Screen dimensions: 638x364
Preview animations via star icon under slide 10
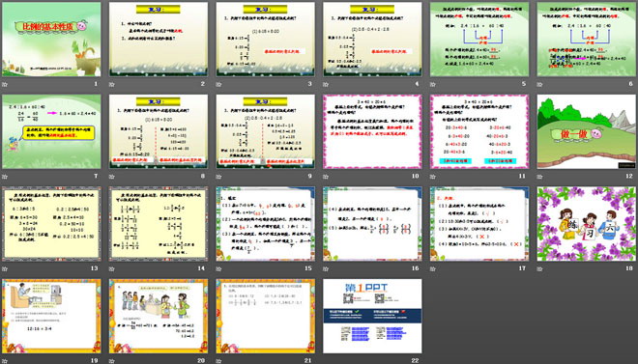[326, 177]
